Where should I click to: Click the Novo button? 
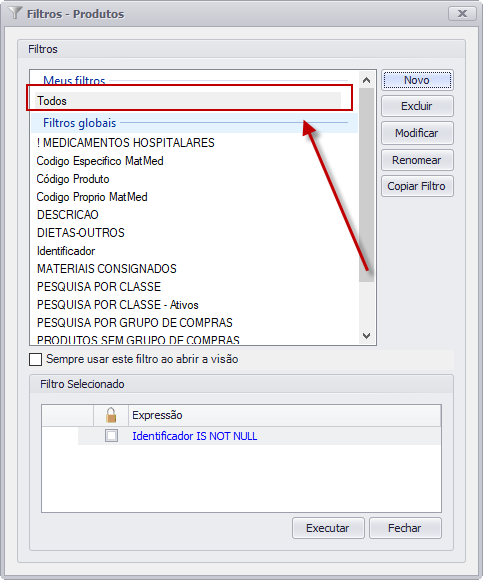[x=417, y=80]
